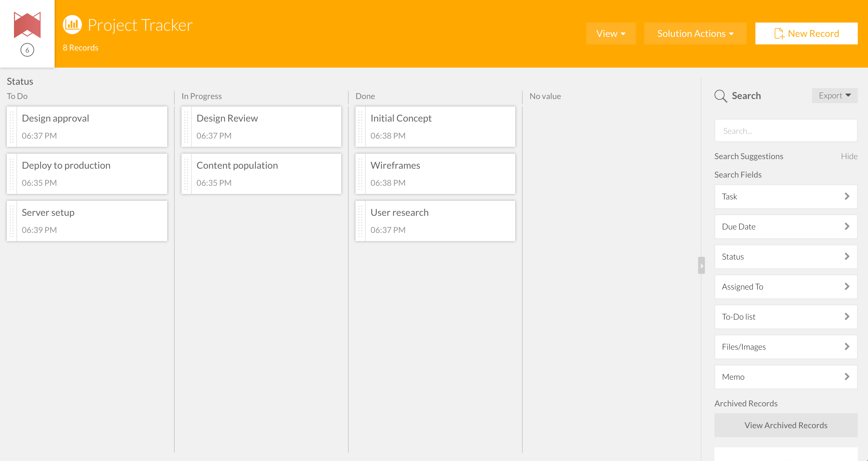Expand the Files/Images search field
This screenshot has width=868, height=461.
click(x=786, y=347)
